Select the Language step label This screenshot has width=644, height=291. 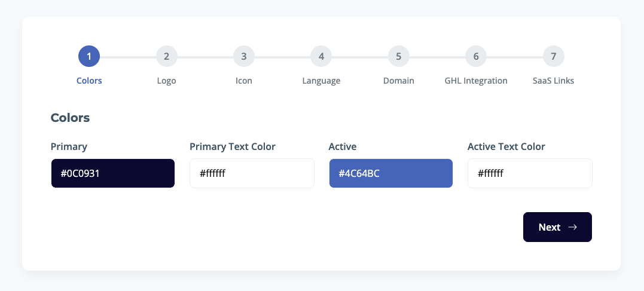[321, 81]
